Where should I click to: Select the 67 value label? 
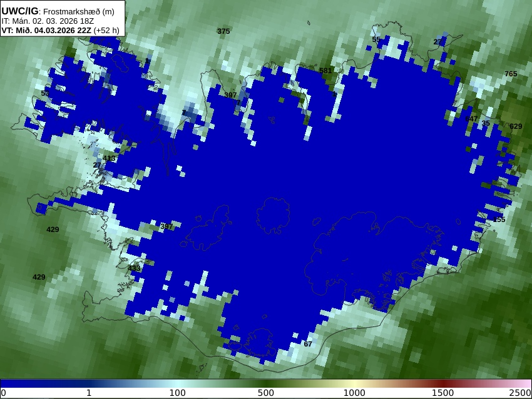click(308, 344)
